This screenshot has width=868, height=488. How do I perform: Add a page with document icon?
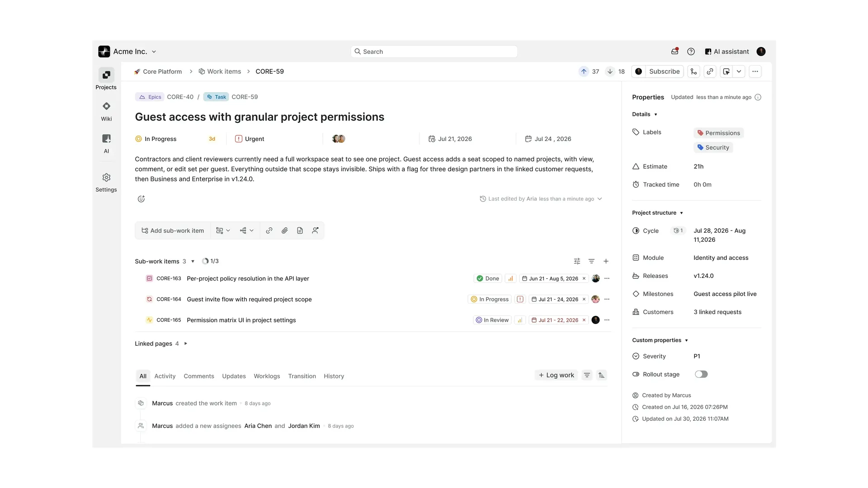[300, 230]
